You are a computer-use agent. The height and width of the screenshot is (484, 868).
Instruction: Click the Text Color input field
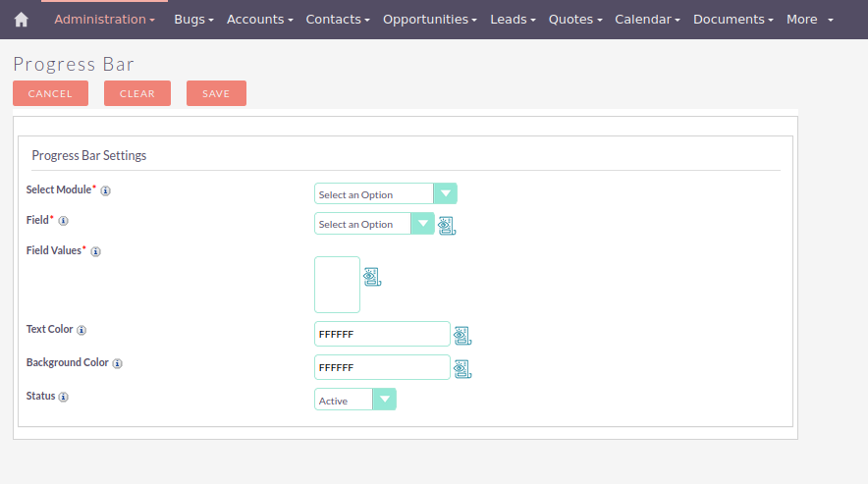point(382,334)
